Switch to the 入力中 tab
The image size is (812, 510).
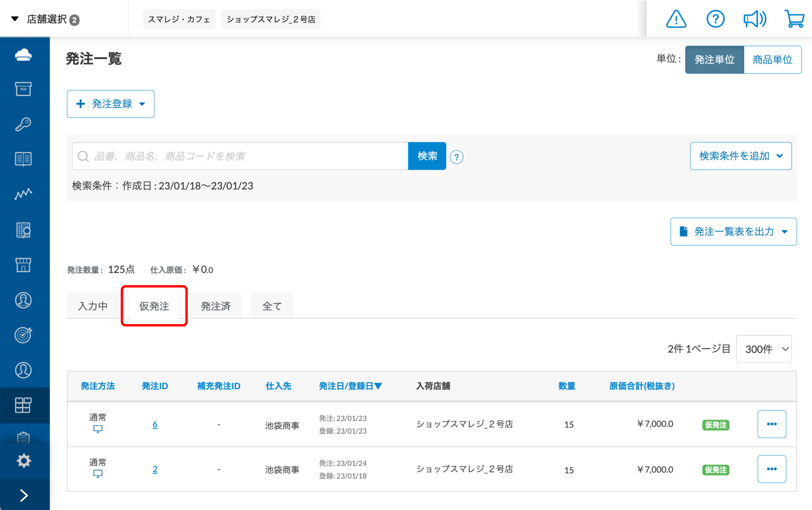point(93,306)
